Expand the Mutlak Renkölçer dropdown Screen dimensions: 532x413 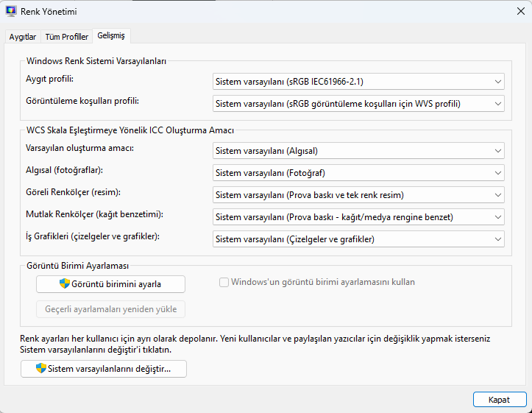[x=358, y=217]
